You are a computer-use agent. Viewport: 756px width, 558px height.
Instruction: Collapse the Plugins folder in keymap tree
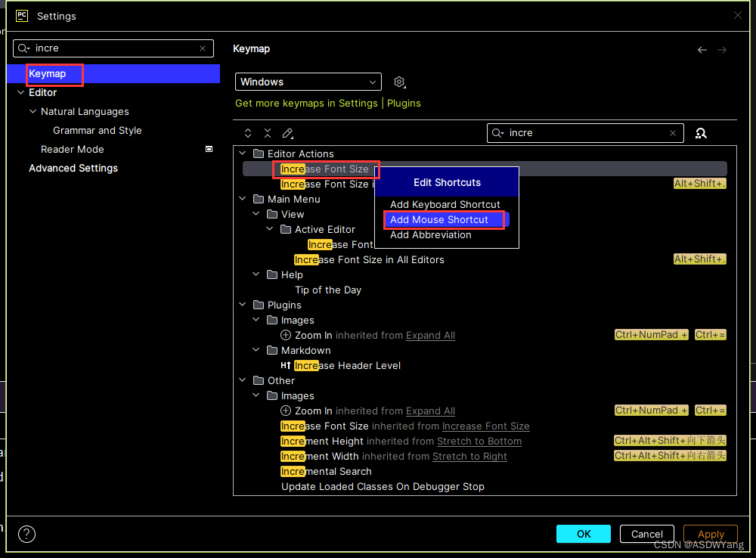243,305
